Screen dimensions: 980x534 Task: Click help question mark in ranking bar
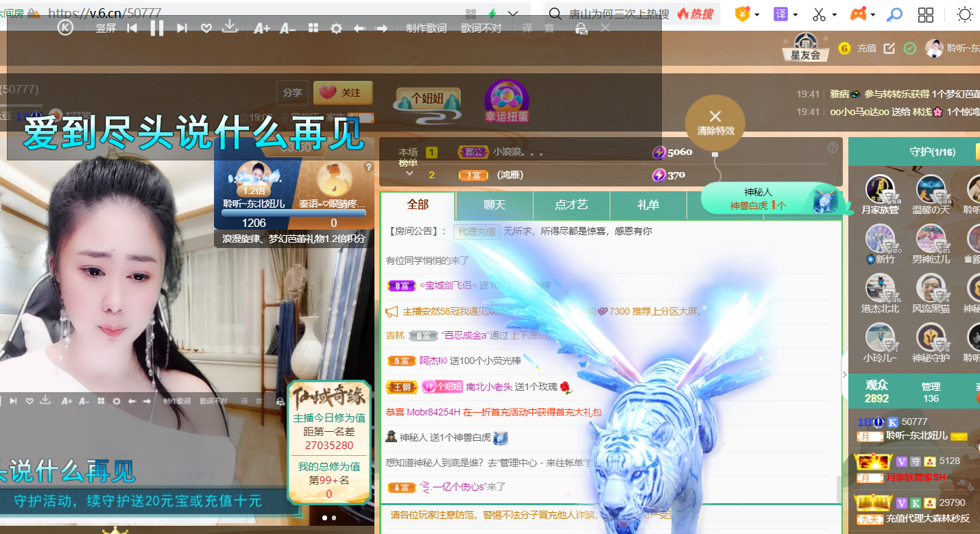(x=833, y=147)
